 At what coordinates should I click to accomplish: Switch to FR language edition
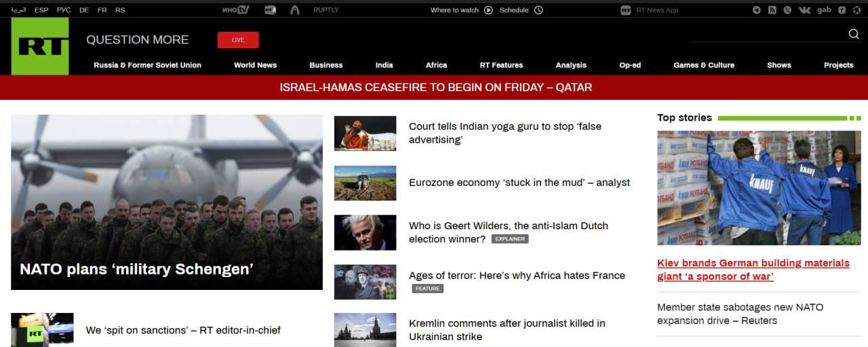coord(102,10)
